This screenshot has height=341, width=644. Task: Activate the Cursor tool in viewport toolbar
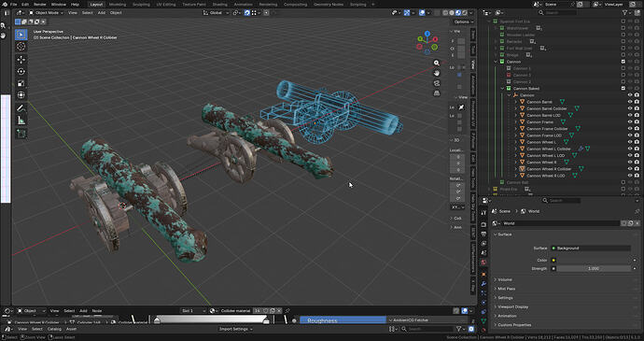point(21,47)
